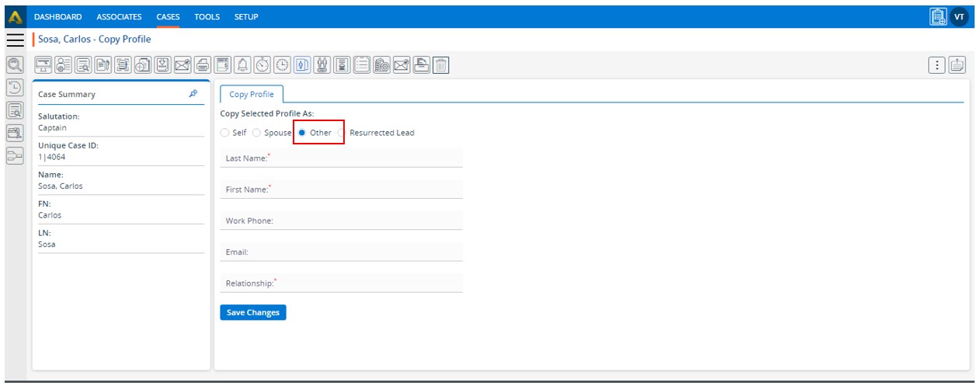Image resolution: width=980 pixels, height=389 pixels.
Task: Open the magnifier search icon in left sidebar
Action: click(x=14, y=65)
